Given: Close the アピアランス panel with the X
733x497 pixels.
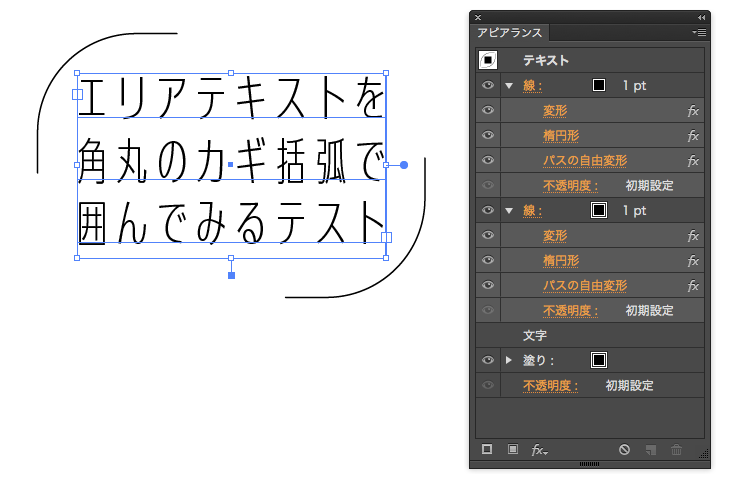Looking at the screenshot, I should (478, 17).
